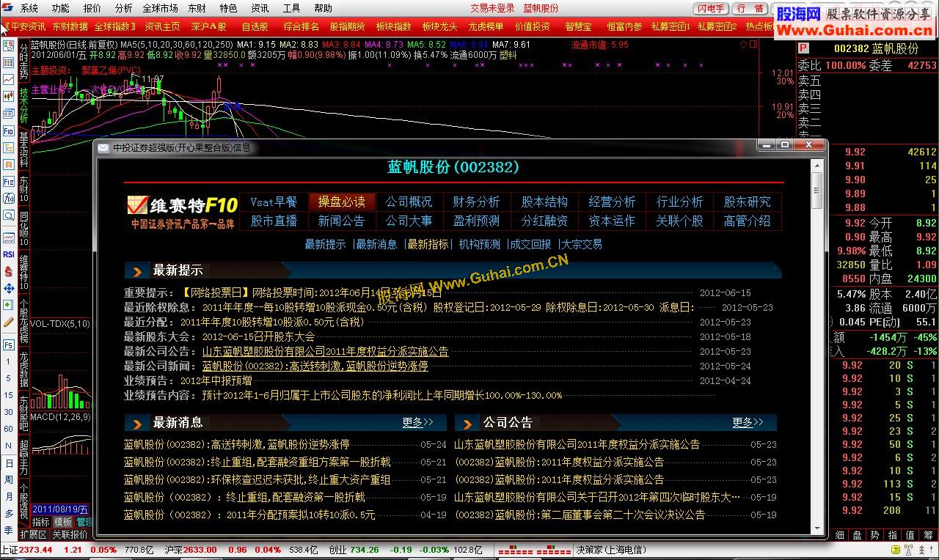Click the red dollar sign icon
Image resolution: width=939 pixels, height=560 pixels.
tap(9, 271)
